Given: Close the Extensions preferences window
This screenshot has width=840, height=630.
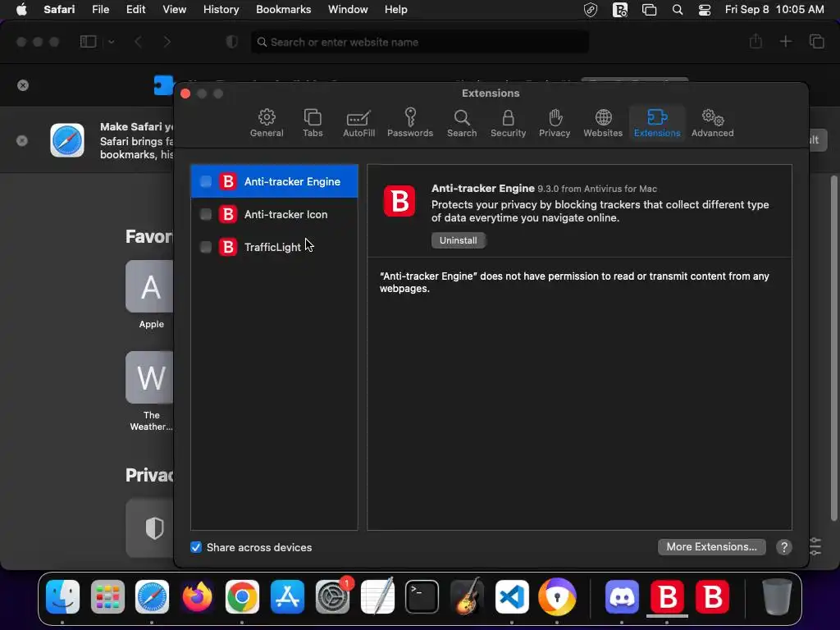Looking at the screenshot, I should point(185,94).
